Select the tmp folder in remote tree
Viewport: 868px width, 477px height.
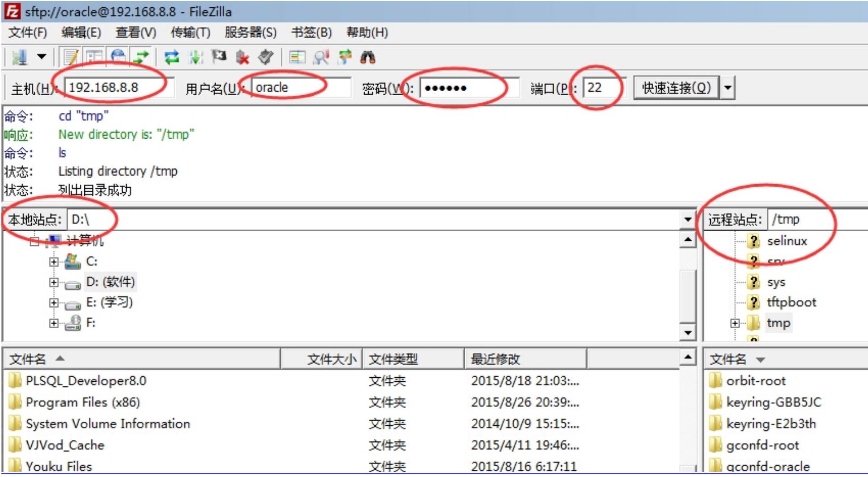click(x=778, y=323)
